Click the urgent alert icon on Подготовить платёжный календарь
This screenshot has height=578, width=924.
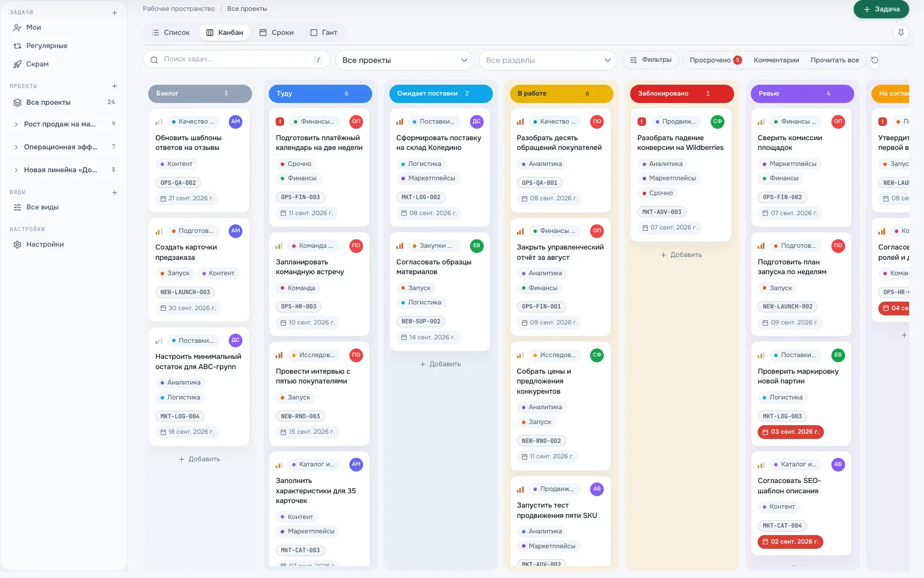click(280, 121)
